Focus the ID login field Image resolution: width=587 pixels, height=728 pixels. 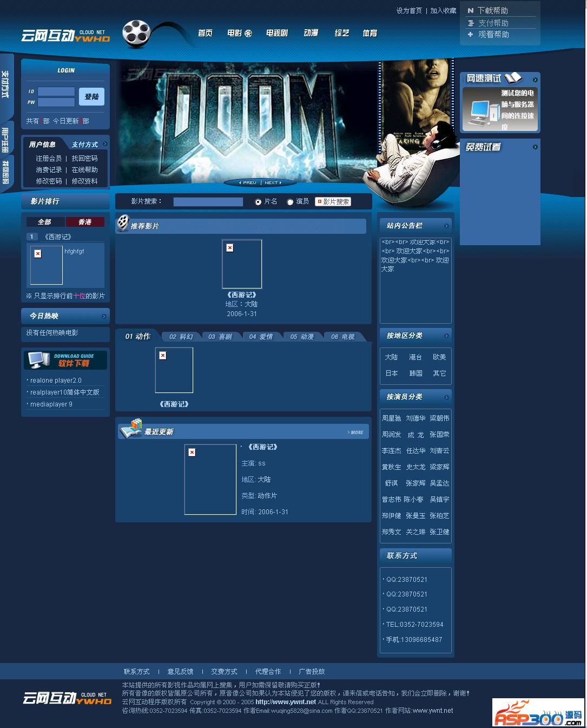(x=56, y=91)
